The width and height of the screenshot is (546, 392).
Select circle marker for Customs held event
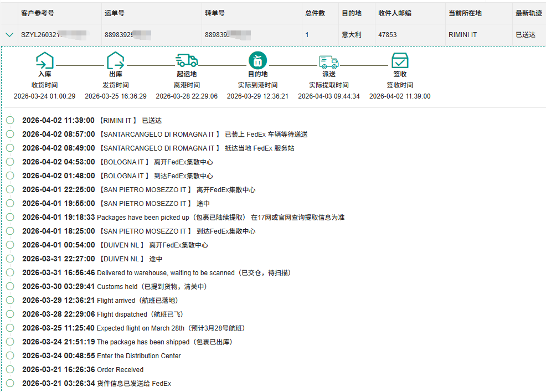[x=10, y=286]
